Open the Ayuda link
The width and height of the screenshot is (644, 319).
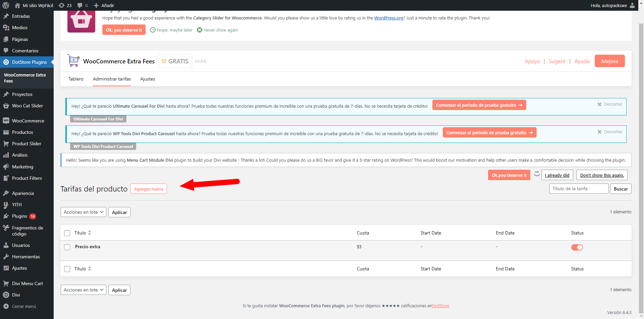pos(582,61)
